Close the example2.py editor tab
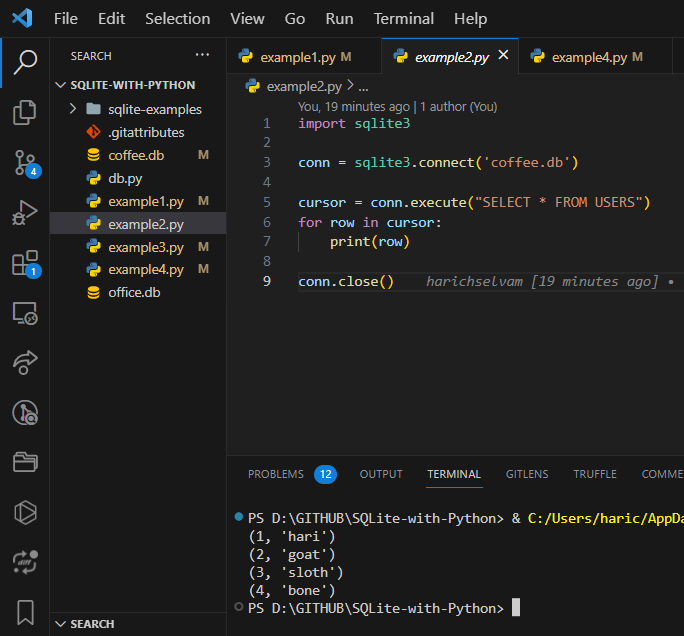 (503, 56)
